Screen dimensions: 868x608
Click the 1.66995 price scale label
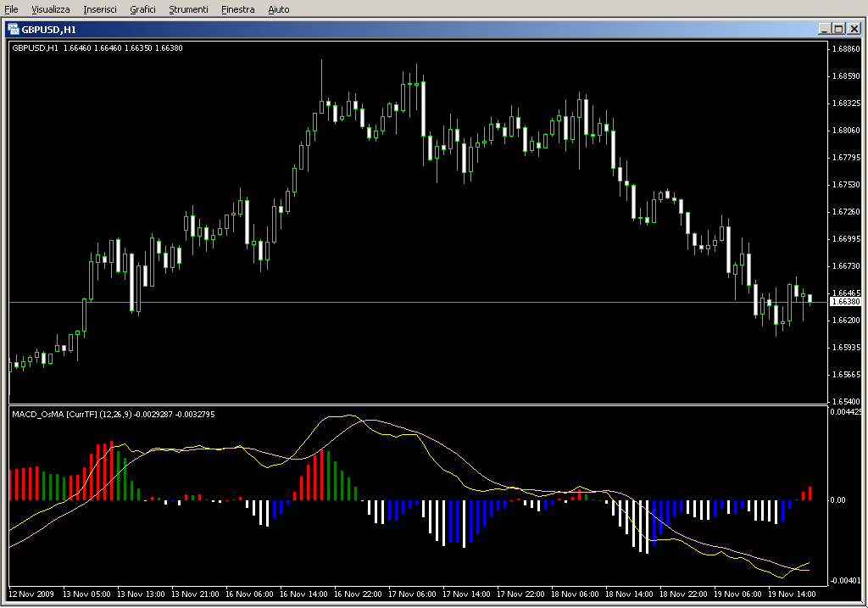(847, 238)
